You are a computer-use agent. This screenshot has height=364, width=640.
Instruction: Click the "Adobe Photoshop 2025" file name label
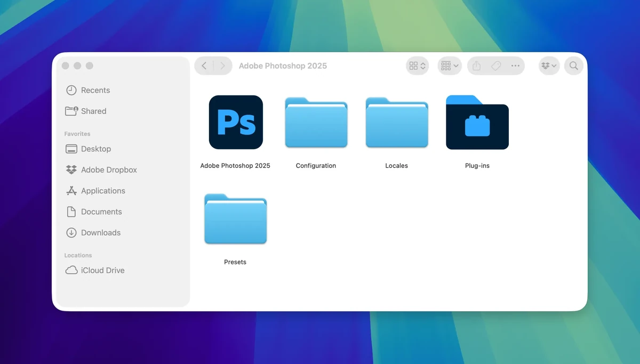pyautogui.click(x=235, y=166)
